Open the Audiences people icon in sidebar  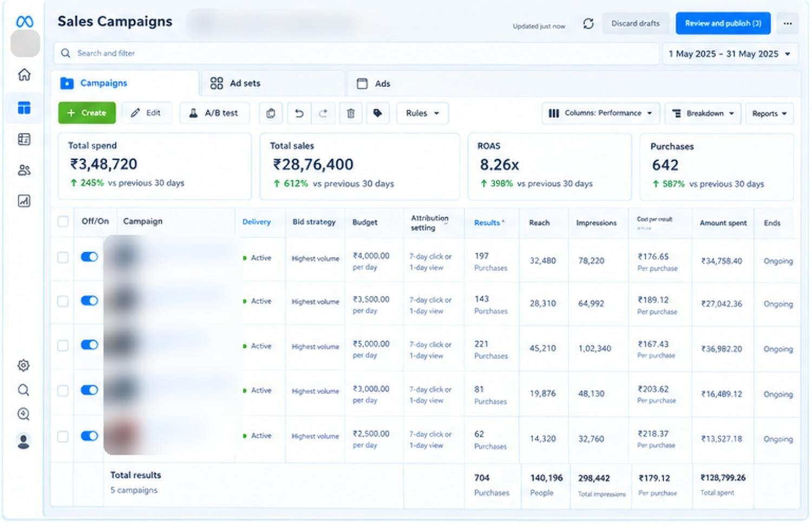pos(24,170)
